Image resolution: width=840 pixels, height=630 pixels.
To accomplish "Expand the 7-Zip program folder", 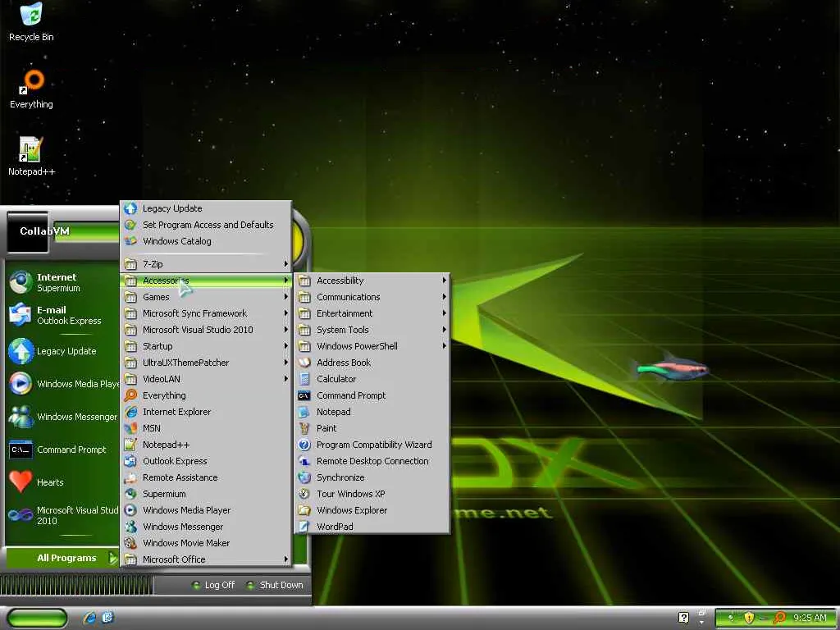I will click(206, 264).
